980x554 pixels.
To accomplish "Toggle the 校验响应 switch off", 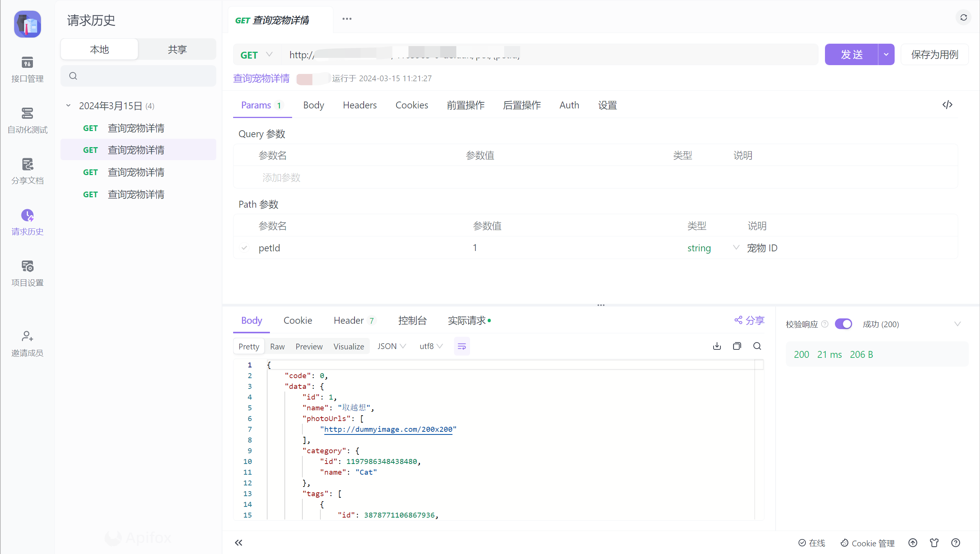I will [x=844, y=324].
